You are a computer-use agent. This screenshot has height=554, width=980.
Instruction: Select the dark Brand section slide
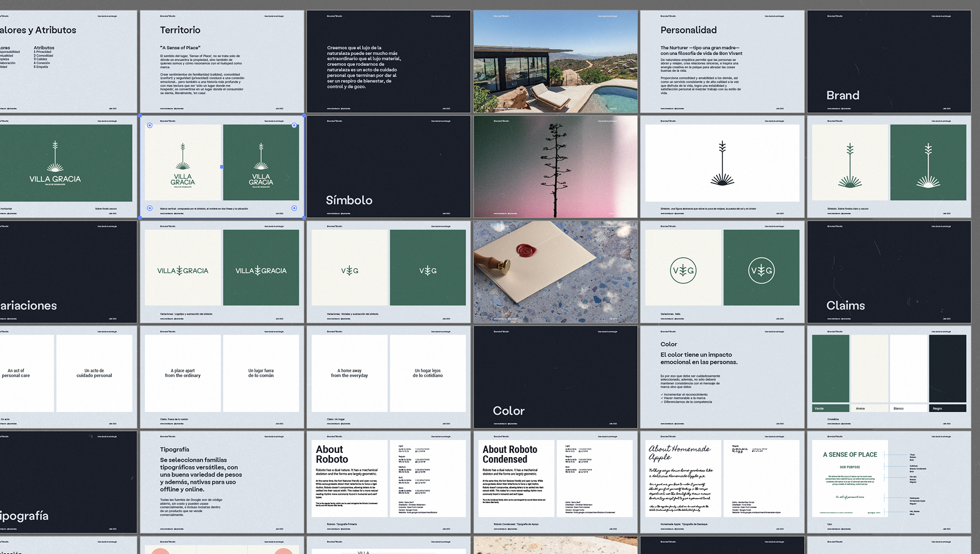[889, 61]
